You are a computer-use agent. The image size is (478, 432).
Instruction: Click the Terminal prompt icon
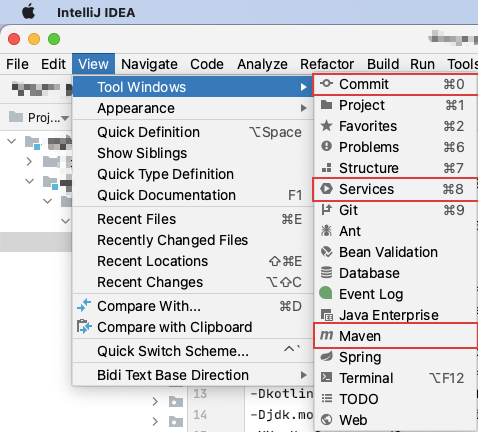click(326, 377)
